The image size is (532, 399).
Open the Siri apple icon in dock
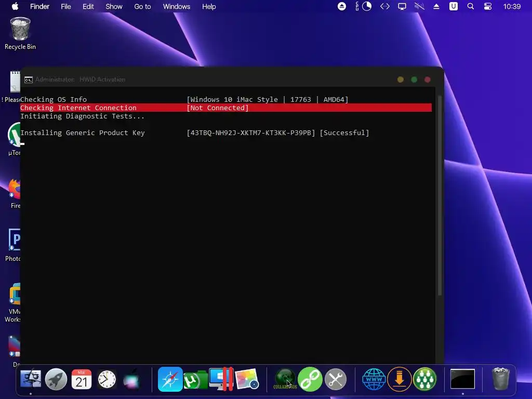tap(131, 379)
